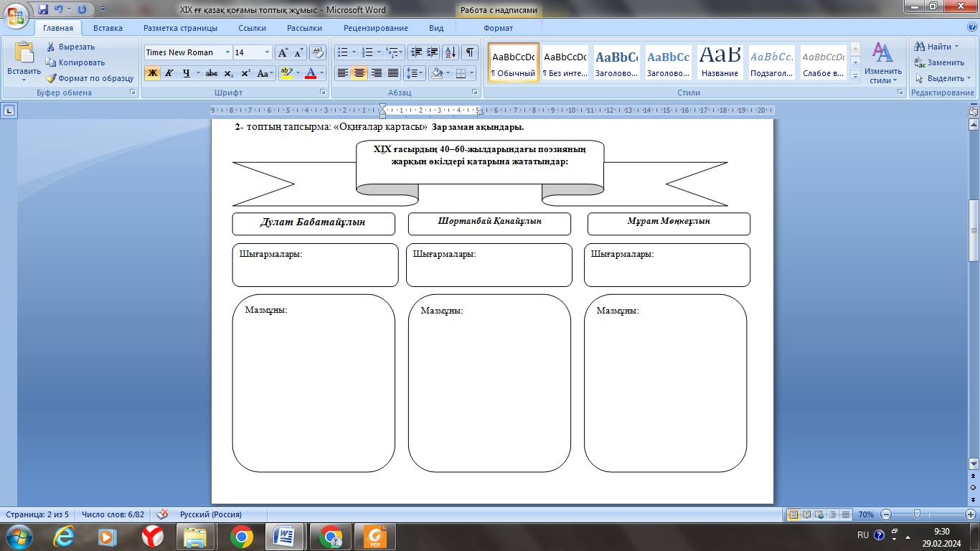
Task: Click the Grow Font icon
Action: (x=283, y=52)
